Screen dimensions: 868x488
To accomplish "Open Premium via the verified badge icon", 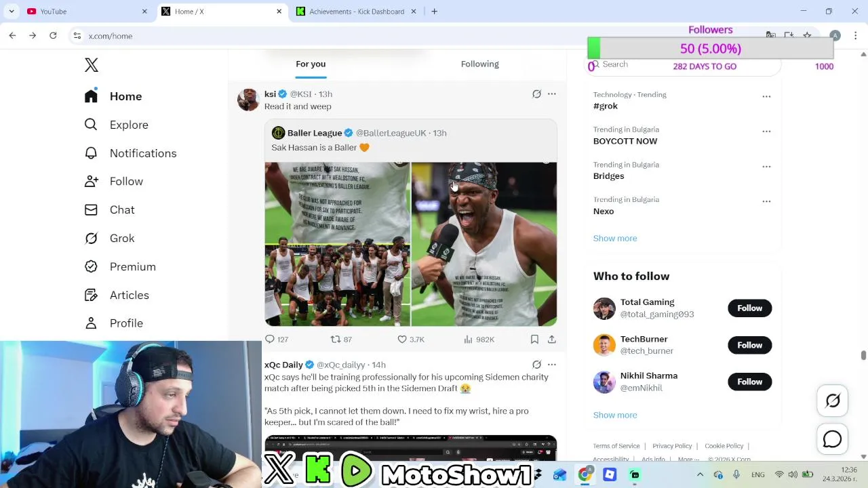I will pyautogui.click(x=91, y=267).
